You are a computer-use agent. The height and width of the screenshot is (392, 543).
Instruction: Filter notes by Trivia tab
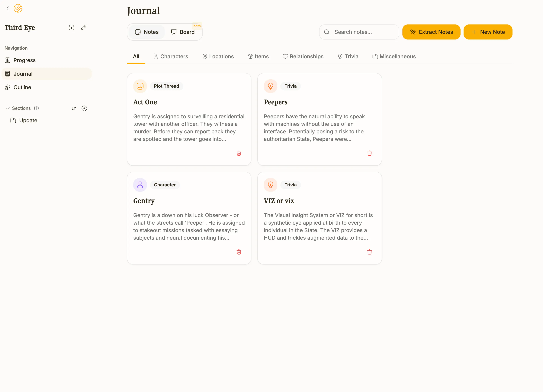[348, 56]
